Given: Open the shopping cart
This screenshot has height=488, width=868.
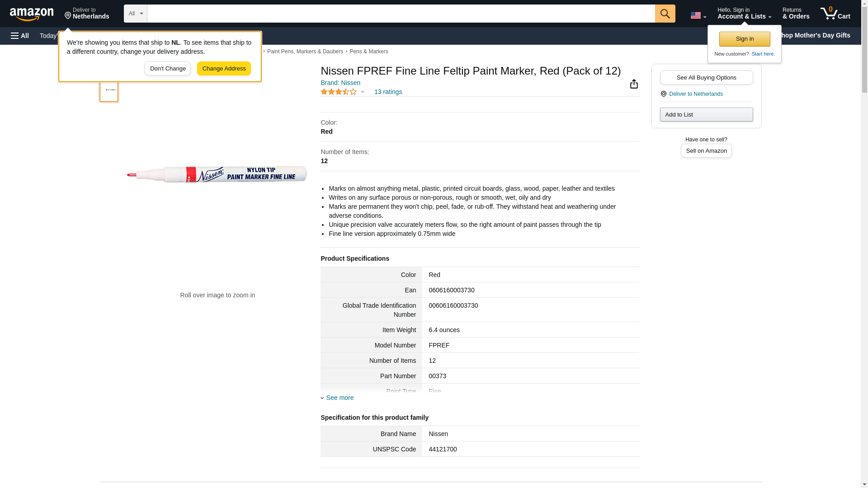Looking at the screenshot, I should coord(835,14).
